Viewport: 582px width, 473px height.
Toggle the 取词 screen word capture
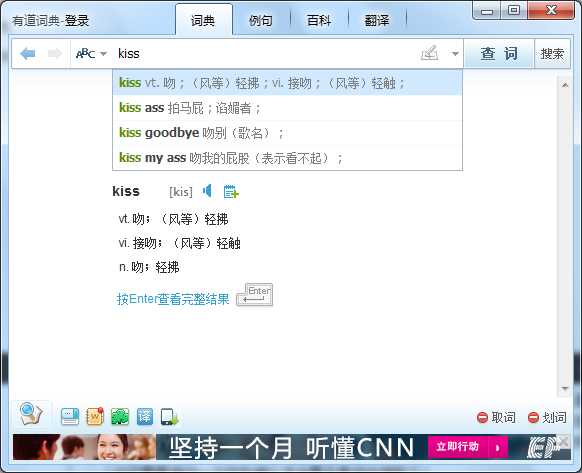pyautogui.click(x=496, y=417)
